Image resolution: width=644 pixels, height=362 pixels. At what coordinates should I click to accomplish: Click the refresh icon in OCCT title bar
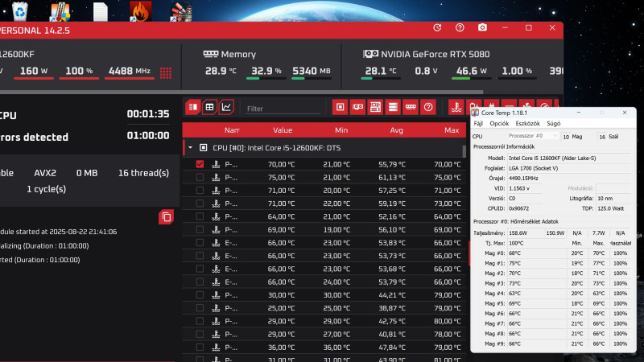[x=437, y=27]
